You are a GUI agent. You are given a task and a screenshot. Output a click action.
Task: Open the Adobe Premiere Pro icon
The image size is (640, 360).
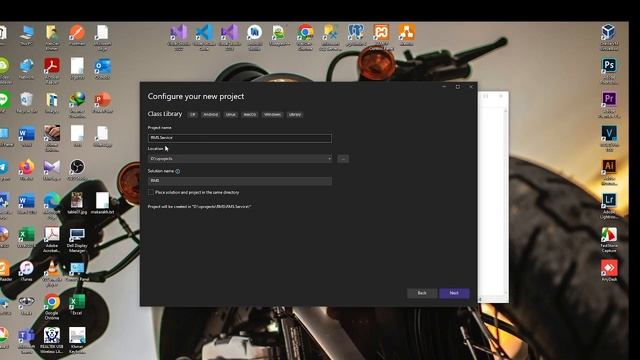[x=609, y=104]
